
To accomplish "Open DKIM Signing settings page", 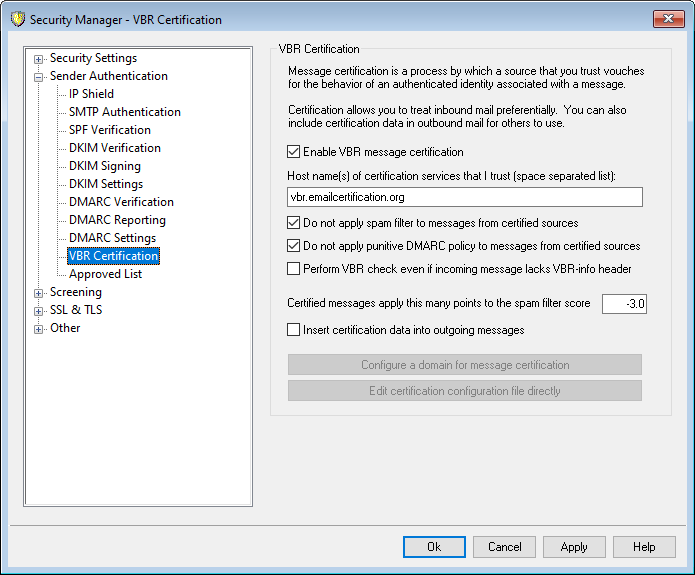I will click(x=104, y=166).
